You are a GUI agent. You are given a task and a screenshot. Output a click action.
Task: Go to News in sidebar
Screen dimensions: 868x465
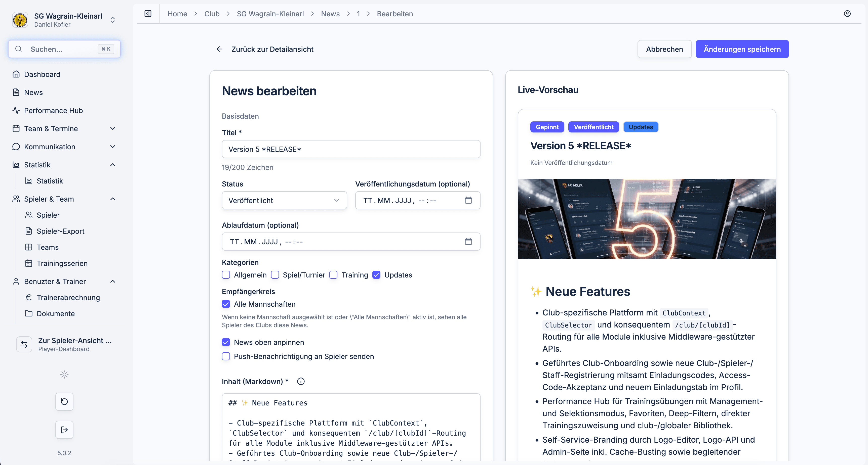click(x=64, y=92)
